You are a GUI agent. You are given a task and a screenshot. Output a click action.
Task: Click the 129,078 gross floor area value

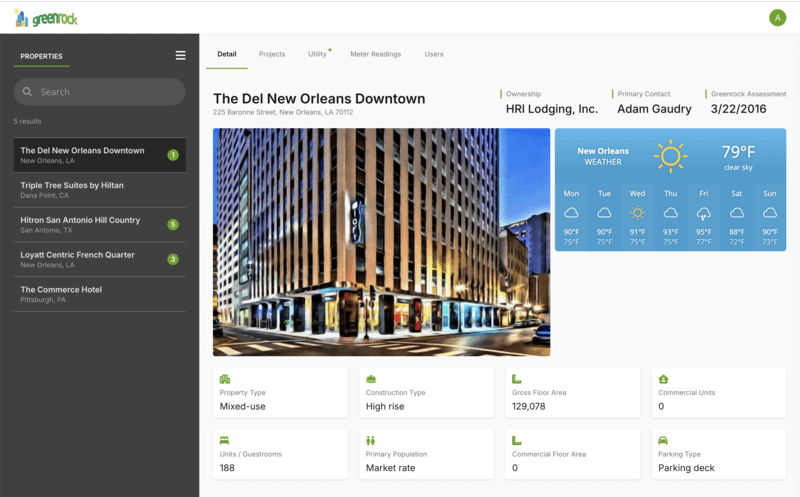pos(529,406)
